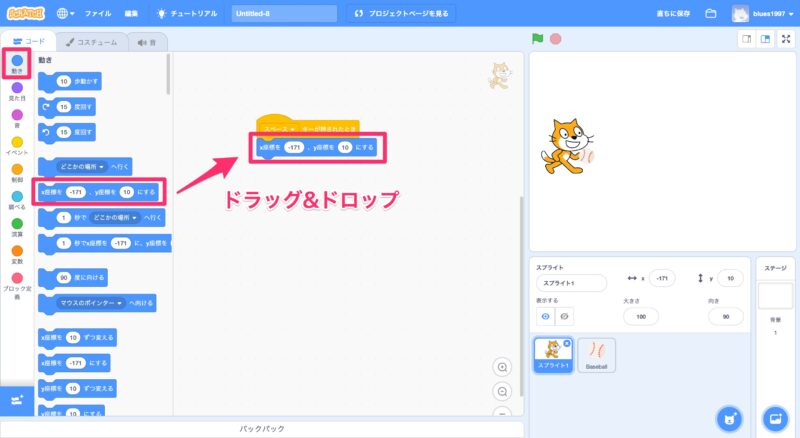Open the ファイル menu
Screen dimensions: 800x438
click(98, 14)
